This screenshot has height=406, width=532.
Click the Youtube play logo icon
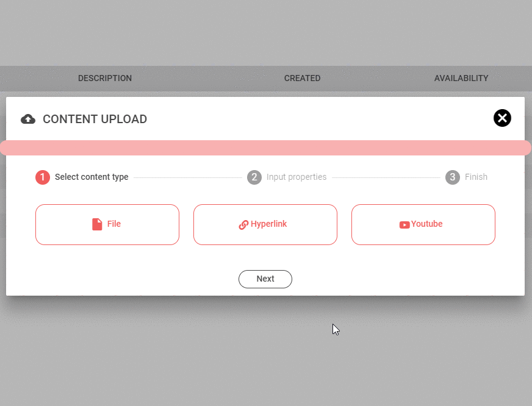coord(404,224)
